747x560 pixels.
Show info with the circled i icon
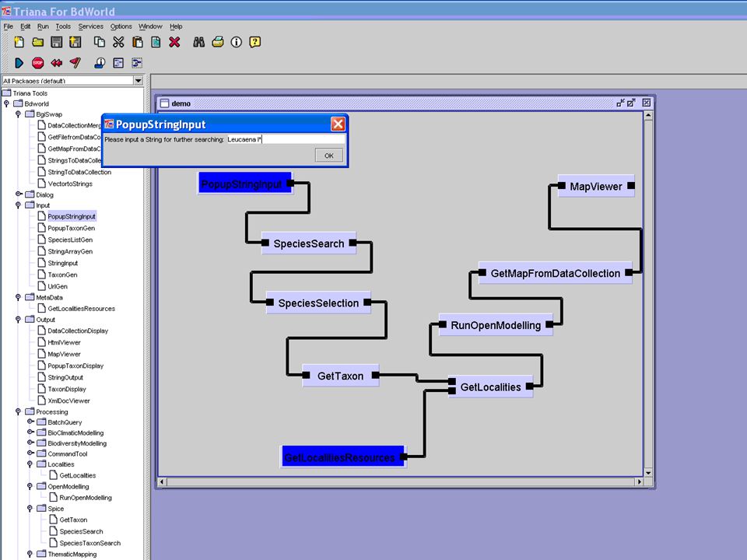[237, 42]
